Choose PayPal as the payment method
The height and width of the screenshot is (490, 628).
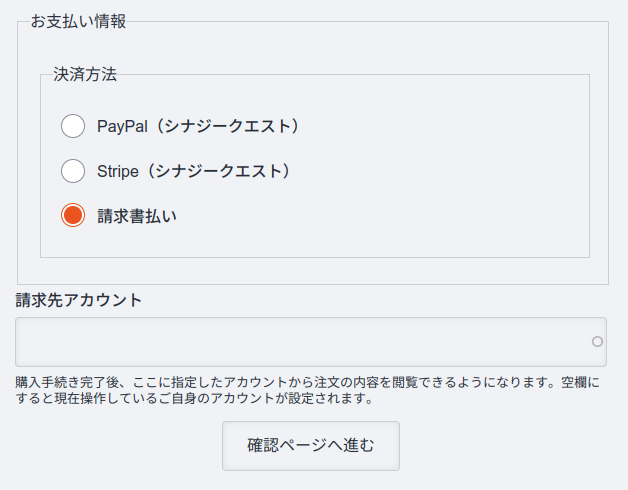73,126
